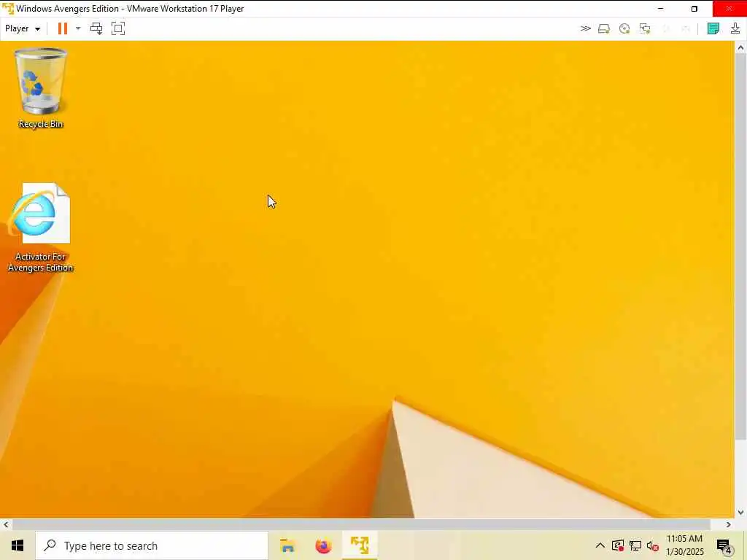
Task: Open the clock showing 11:05 AM
Action: (684, 545)
